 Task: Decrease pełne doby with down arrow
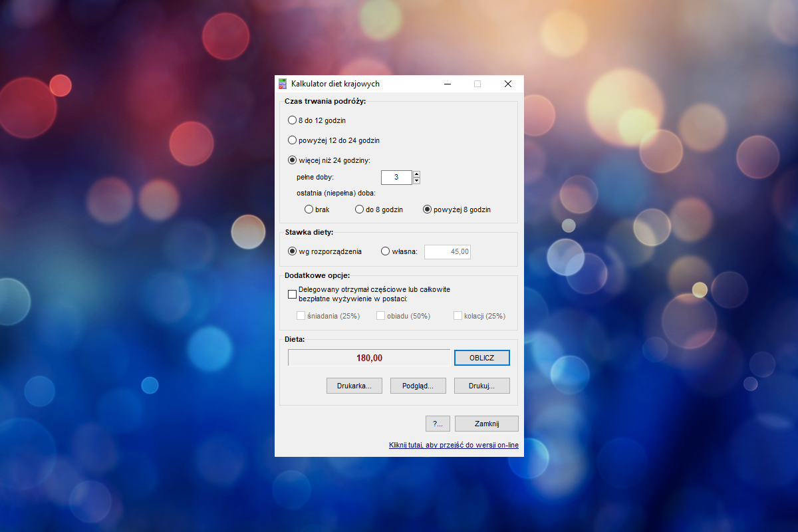point(416,181)
